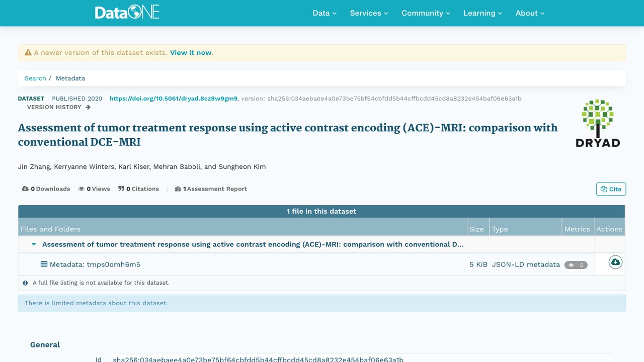Click the Dryad logo image

click(x=598, y=123)
